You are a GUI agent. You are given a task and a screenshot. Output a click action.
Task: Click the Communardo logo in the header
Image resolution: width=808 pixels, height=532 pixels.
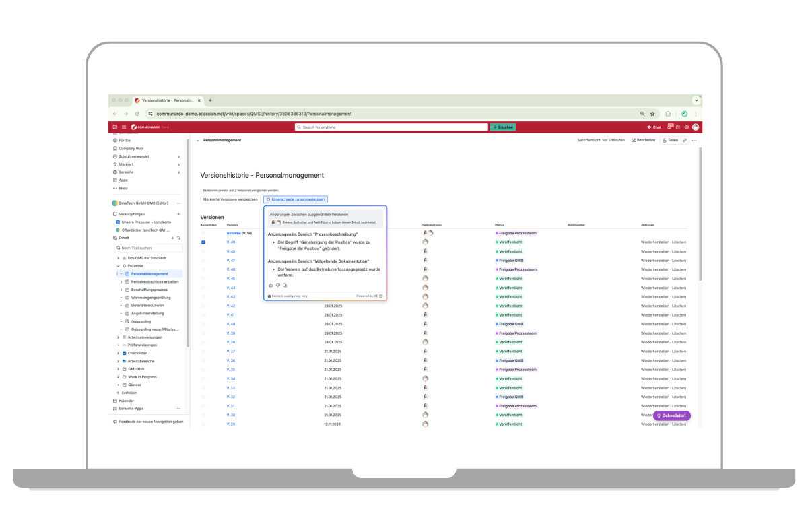150,127
